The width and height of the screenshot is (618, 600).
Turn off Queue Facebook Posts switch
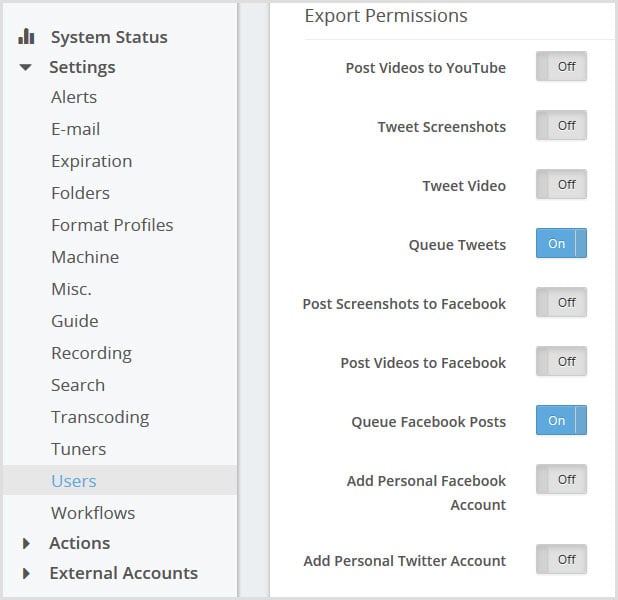(561, 421)
